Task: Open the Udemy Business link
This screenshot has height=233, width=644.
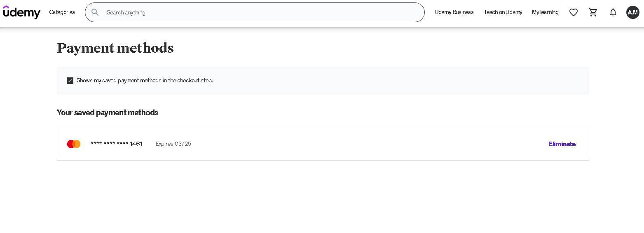Action: point(454,12)
